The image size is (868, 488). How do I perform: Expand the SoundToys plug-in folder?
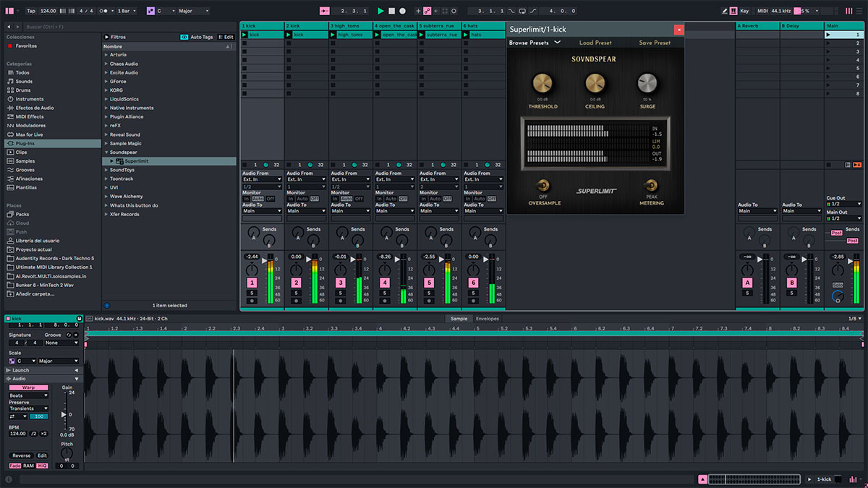click(106, 170)
